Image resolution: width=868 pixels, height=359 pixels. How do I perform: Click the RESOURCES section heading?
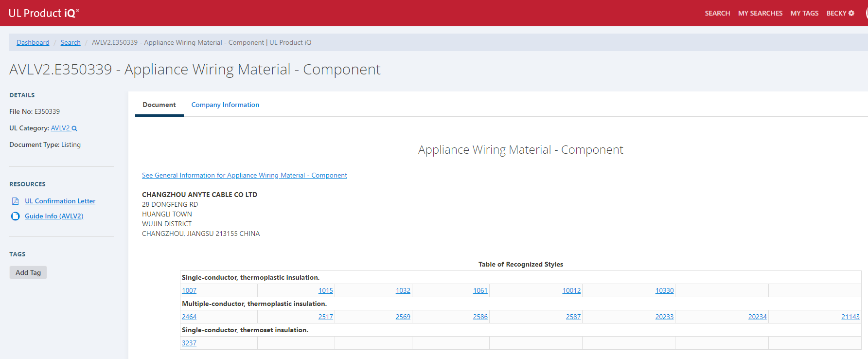pos(27,184)
